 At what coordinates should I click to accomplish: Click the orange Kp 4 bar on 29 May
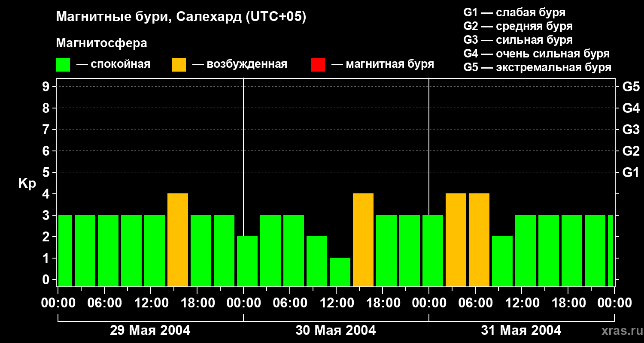[178, 240]
